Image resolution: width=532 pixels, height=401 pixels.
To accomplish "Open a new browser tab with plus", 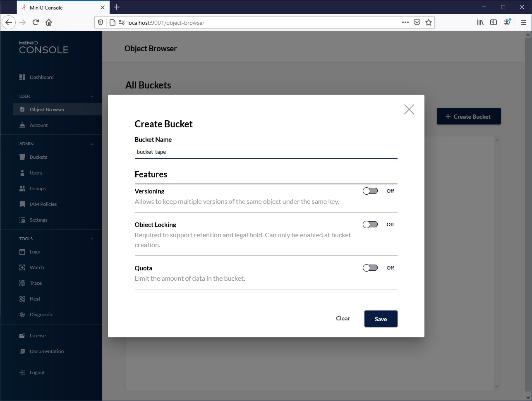I will [x=117, y=7].
